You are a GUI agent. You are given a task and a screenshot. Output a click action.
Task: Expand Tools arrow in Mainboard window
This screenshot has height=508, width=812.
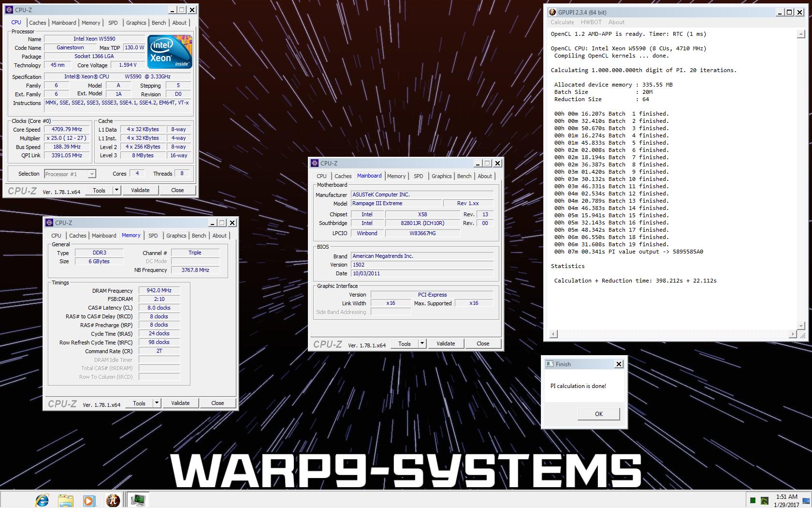click(422, 344)
